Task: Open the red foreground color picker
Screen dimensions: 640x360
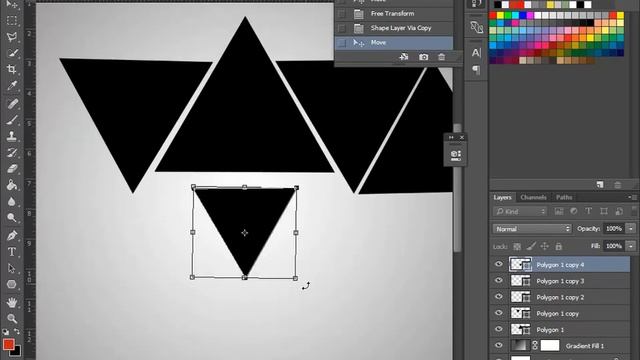Action: tap(8, 344)
